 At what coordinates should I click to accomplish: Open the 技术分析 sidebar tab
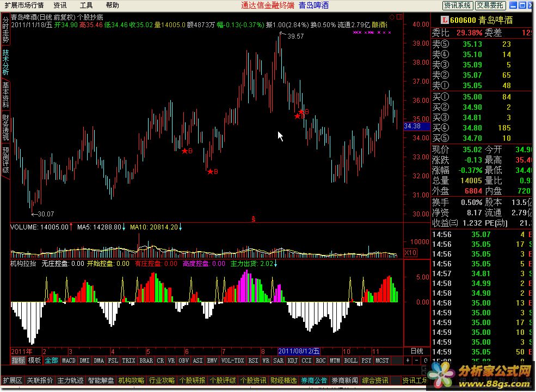tap(5, 63)
